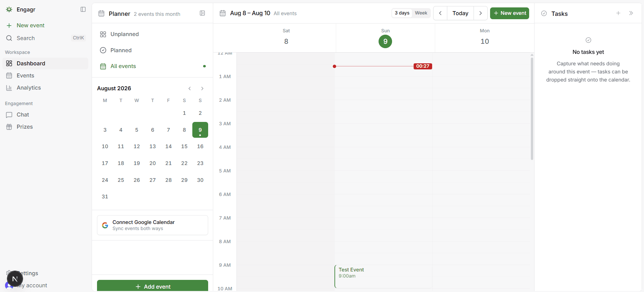Select August 31 in mini calendar
The height and width of the screenshot is (292, 644).
105,197
